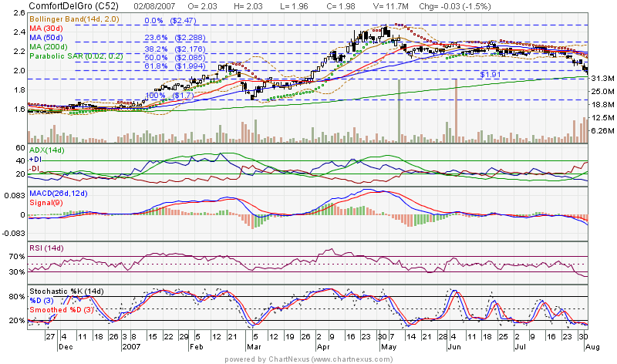This screenshot has width=617, height=364.
Task: Select the MA (50d) legend entry
Action: (49, 38)
